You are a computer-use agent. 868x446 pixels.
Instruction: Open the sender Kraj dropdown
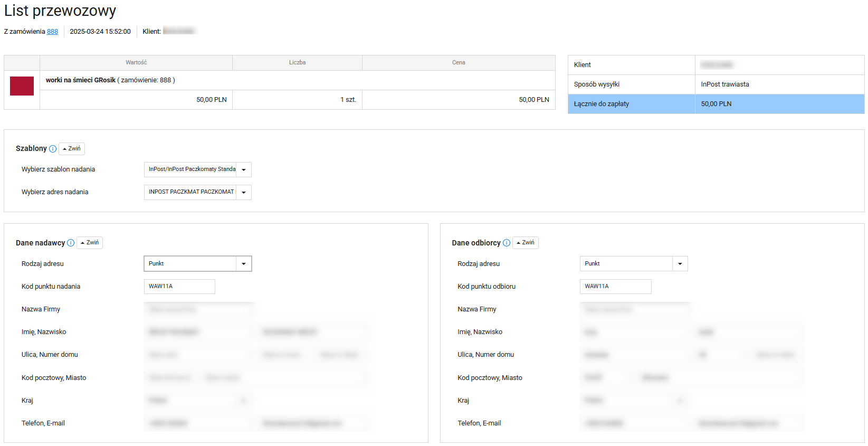point(198,401)
